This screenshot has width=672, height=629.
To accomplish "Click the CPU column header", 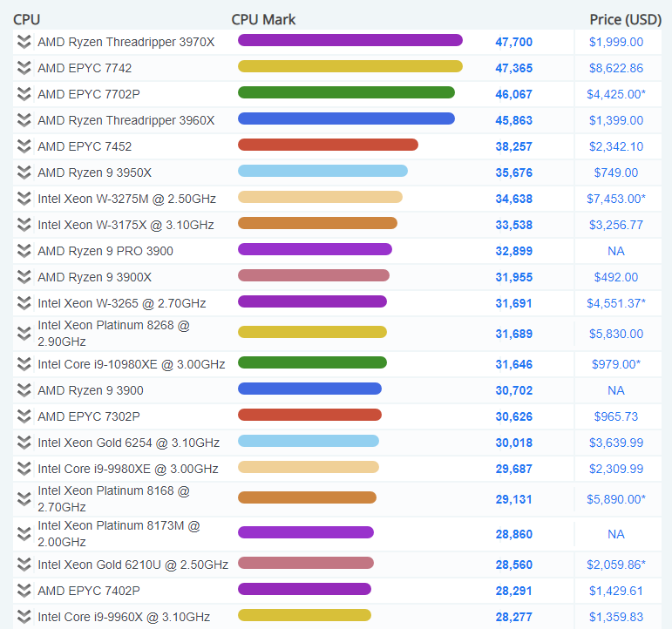I will (26, 20).
